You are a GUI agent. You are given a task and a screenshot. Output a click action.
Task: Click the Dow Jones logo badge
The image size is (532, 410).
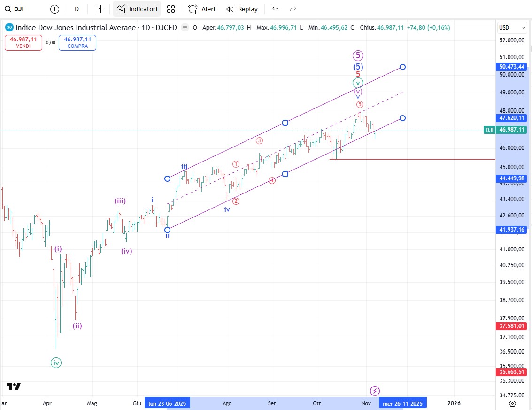point(9,28)
